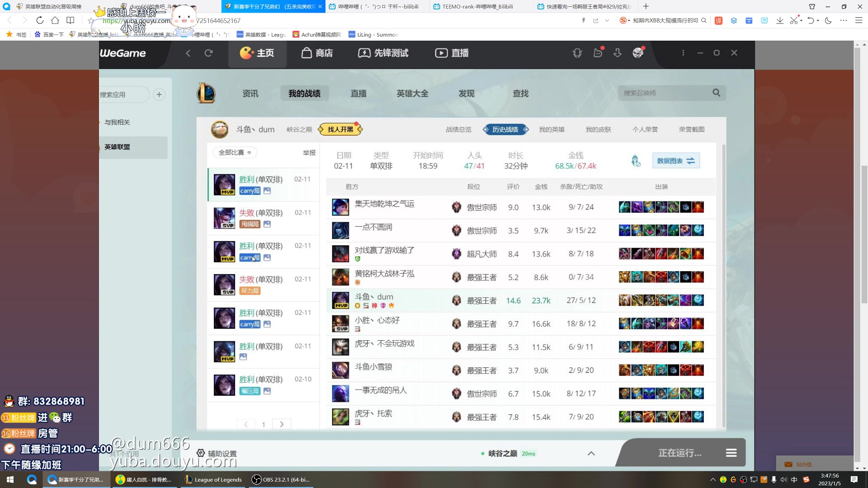Open the WeGame 直播 top tab
Screen dimensions: 868x488
pyautogui.click(x=452, y=53)
